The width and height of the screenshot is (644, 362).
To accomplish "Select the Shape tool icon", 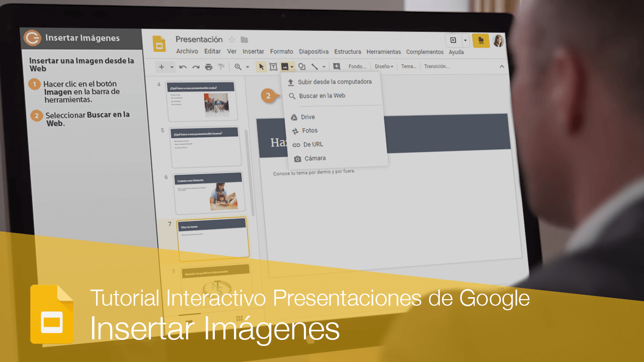I will click(302, 66).
